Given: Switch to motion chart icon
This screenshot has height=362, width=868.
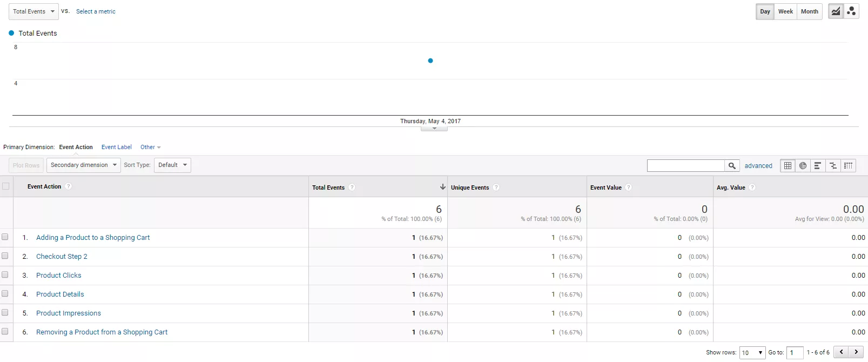Looking at the screenshot, I should [x=851, y=11].
